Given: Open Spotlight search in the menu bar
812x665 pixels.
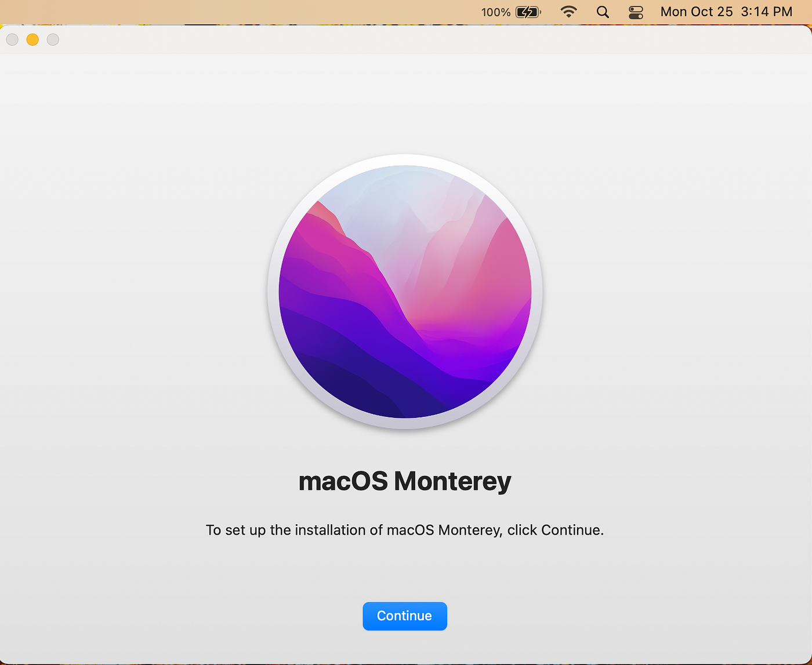Looking at the screenshot, I should [603, 12].
